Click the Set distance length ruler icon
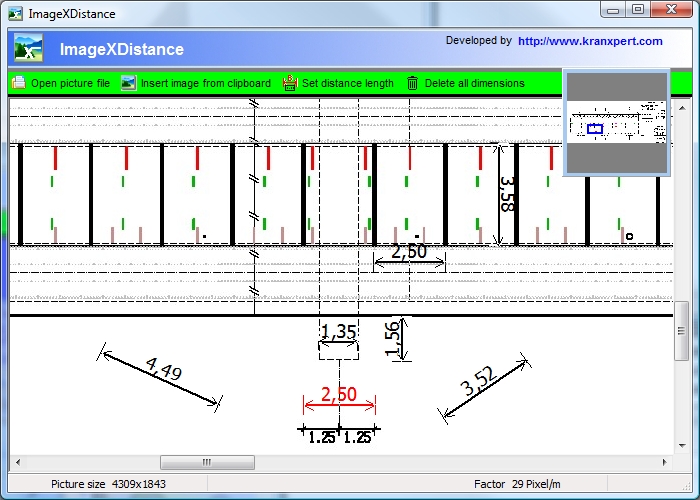The width and height of the screenshot is (700, 500). tap(290, 83)
